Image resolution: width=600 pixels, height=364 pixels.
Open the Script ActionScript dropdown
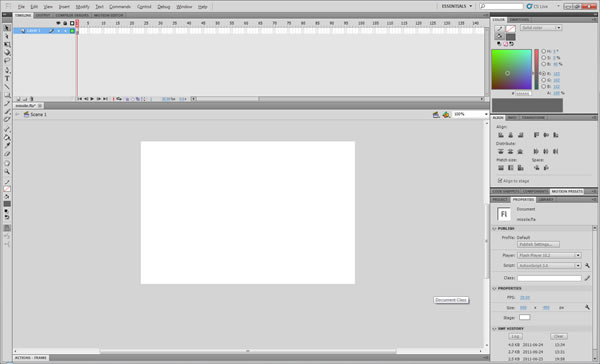pos(549,265)
